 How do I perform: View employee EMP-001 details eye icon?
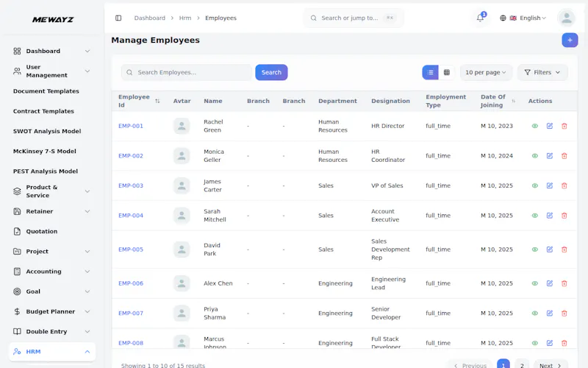[x=535, y=126]
